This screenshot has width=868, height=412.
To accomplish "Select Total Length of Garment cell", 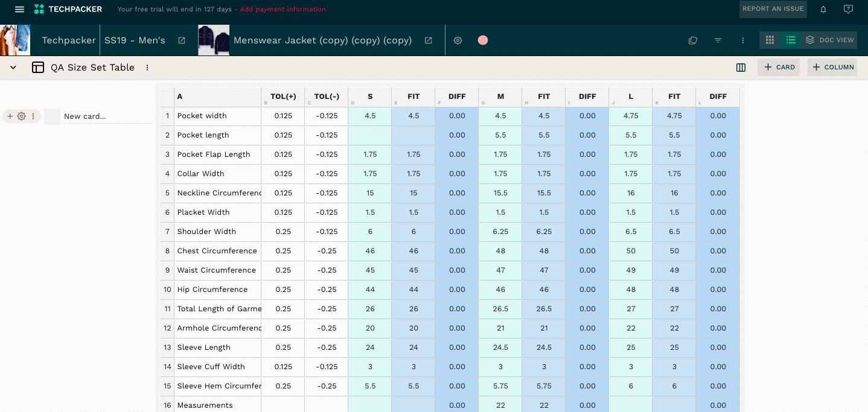I will [217, 309].
